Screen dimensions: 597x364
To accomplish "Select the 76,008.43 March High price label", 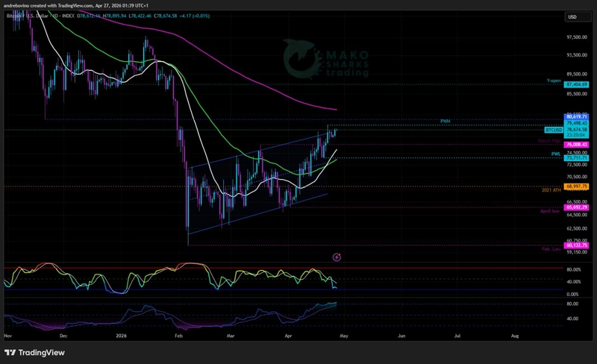I will point(578,145).
